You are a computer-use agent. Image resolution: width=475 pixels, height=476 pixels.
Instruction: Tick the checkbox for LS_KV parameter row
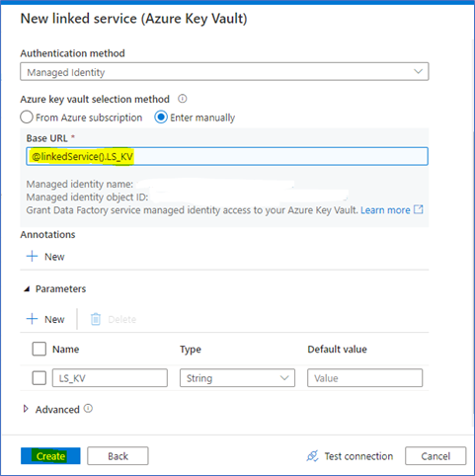coord(40,378)
